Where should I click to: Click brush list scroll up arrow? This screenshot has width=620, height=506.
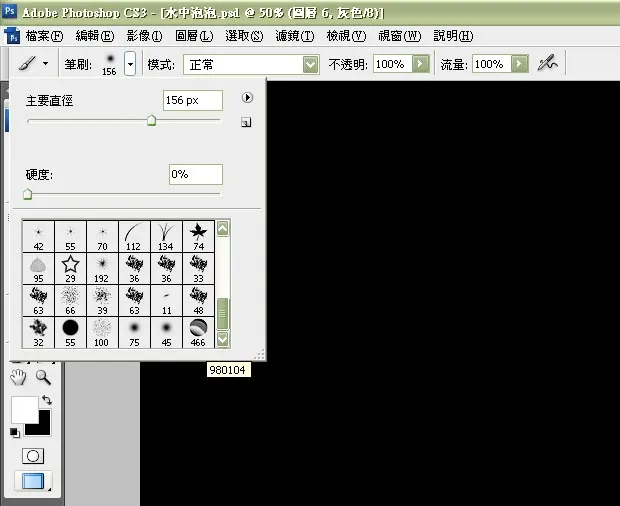(223, 228)
